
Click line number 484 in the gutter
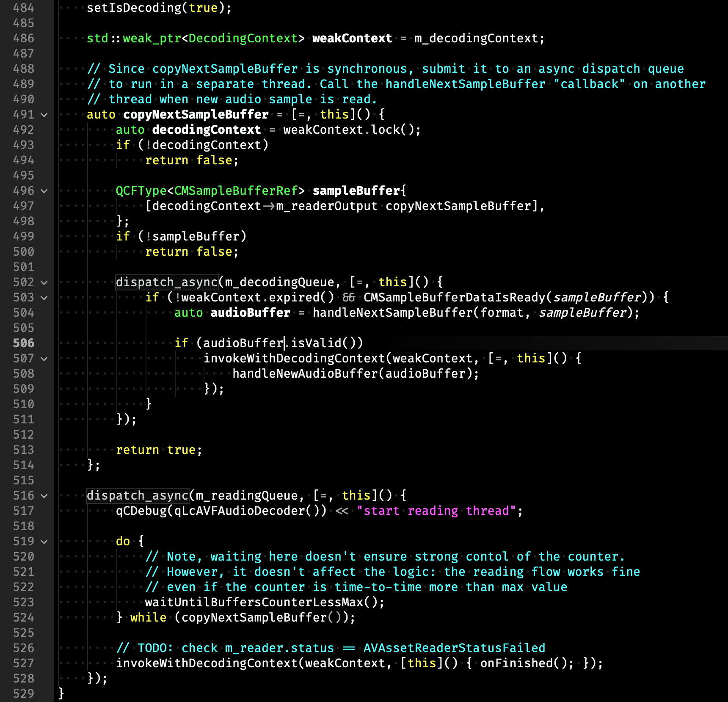point(24,8)
